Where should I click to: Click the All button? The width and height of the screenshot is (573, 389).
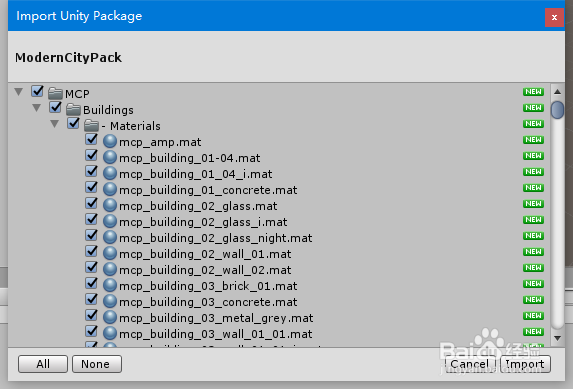(43, 364)
